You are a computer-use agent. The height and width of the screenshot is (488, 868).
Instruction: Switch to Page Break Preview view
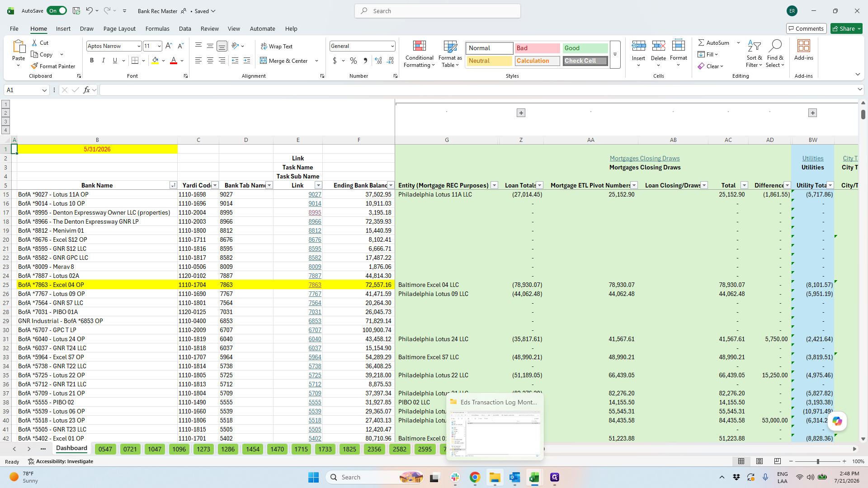coord(777,461)
